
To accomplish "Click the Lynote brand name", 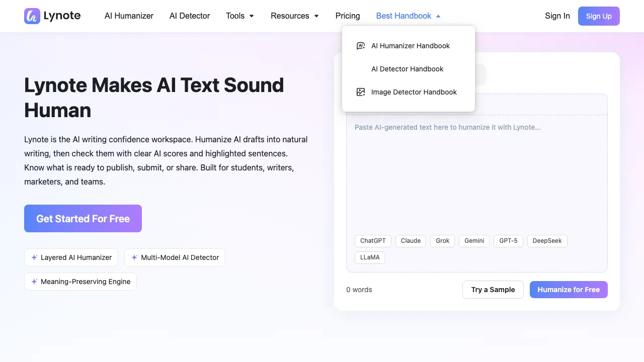I will point(62,16).
